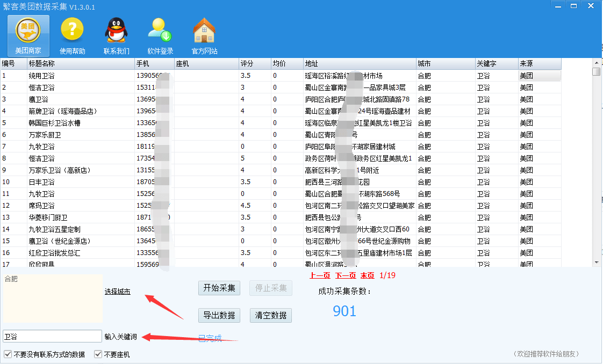The image size is (603, 364).
Task: Open 选择城市 link
Action: pos(117,292)
